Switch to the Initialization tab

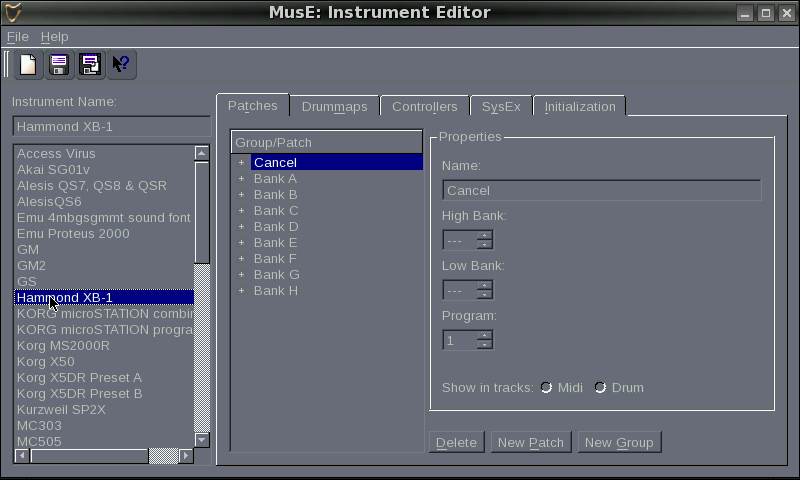point(580,107)
